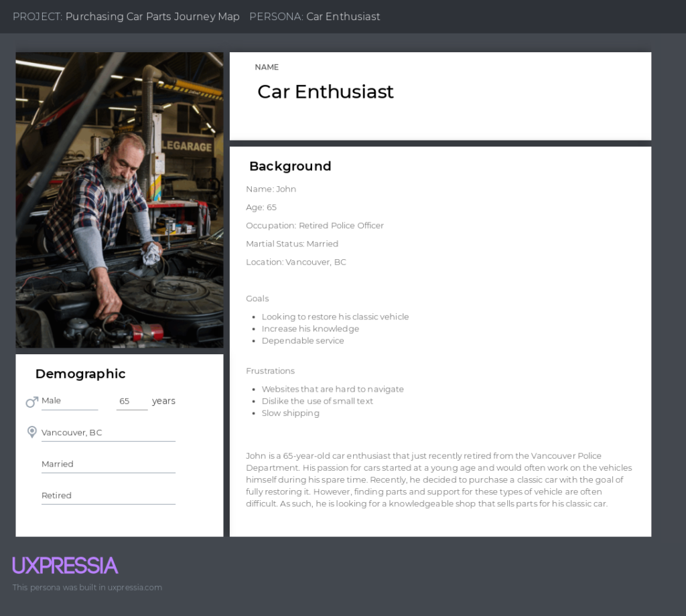The height and width of the screenshot is (616, 686).
Task: Click the Frustrations list heading
Action: [271, 370]
